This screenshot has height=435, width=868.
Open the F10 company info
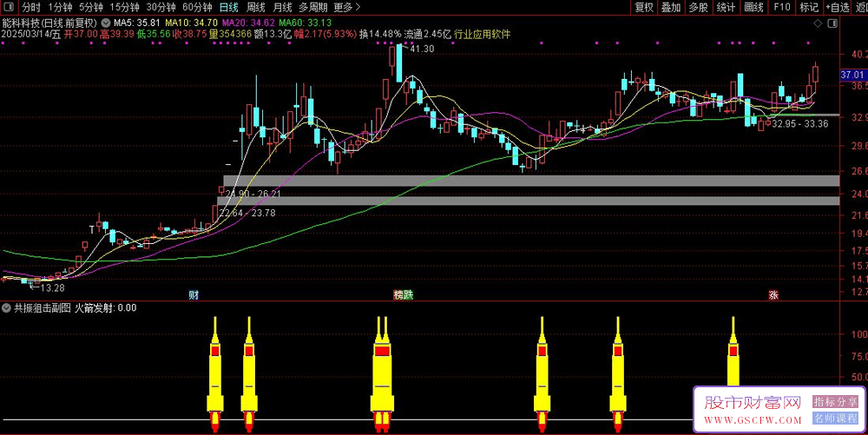782,7
